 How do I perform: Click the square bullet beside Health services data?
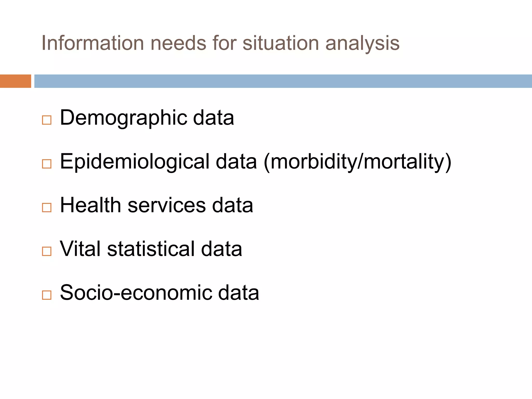click(46, 208)
